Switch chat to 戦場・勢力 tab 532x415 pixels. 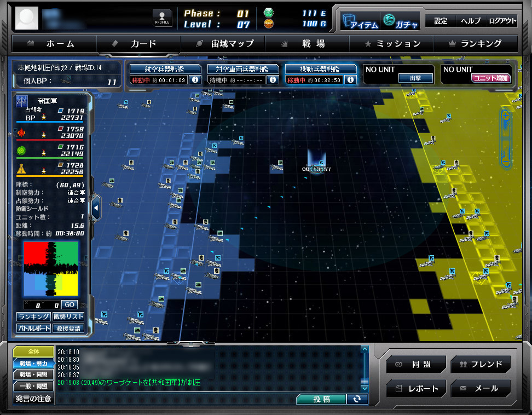(x=33, y=364)
